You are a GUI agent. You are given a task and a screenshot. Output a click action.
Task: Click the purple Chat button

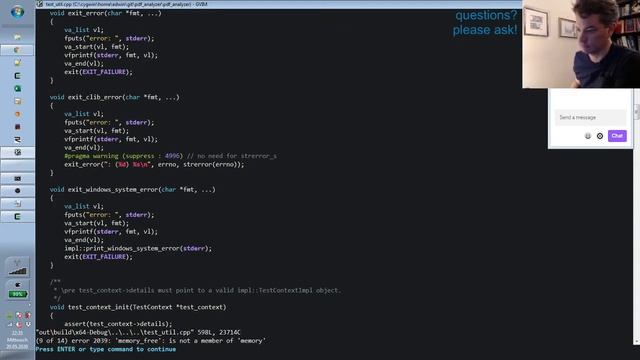617,136
